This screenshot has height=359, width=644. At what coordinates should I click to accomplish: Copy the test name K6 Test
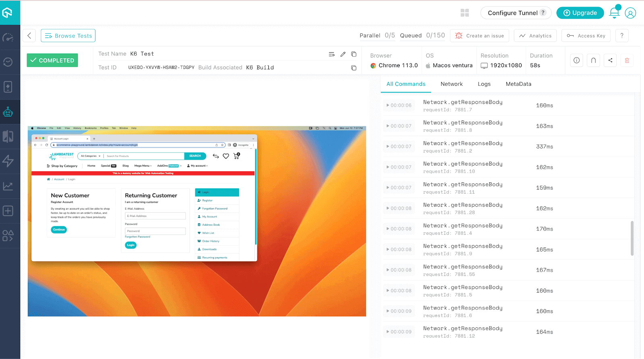tap(354, 54)
